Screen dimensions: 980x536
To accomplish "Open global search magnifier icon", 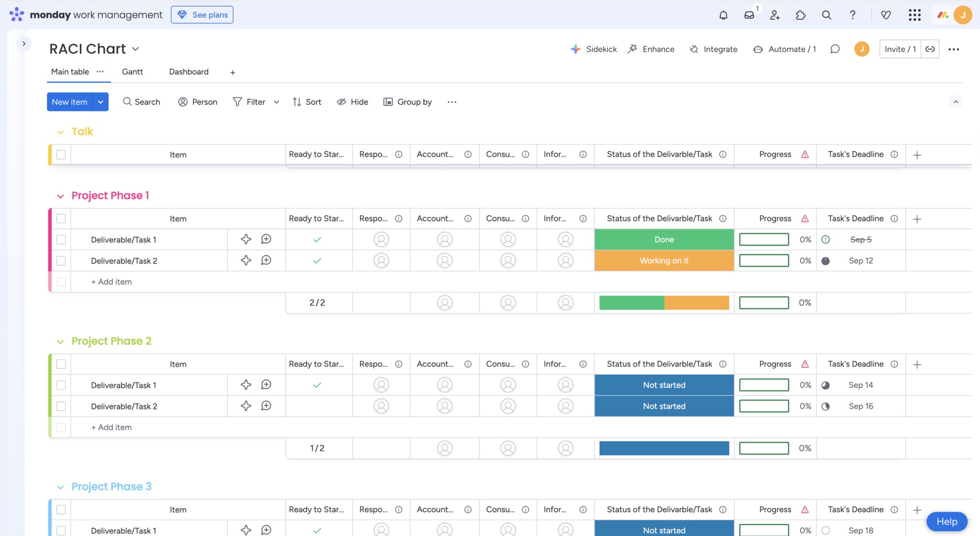I will point(826,15).
